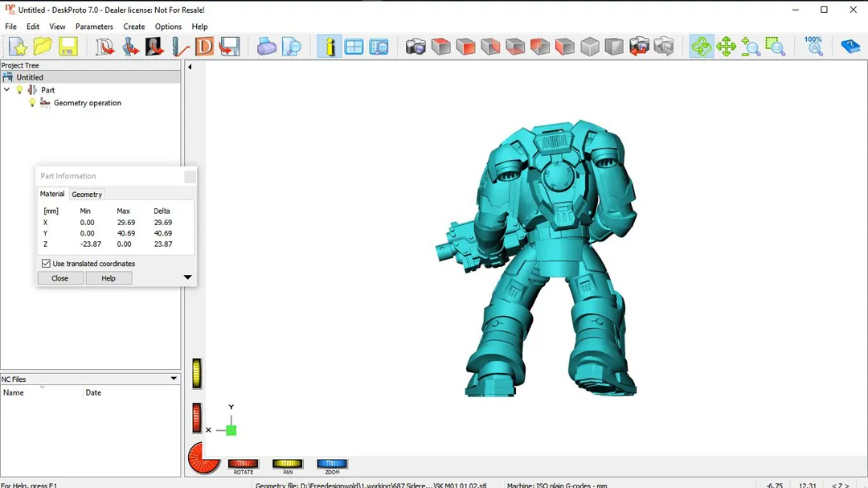Toggle Use translated coordinates checkbox

tap(46, 264)
